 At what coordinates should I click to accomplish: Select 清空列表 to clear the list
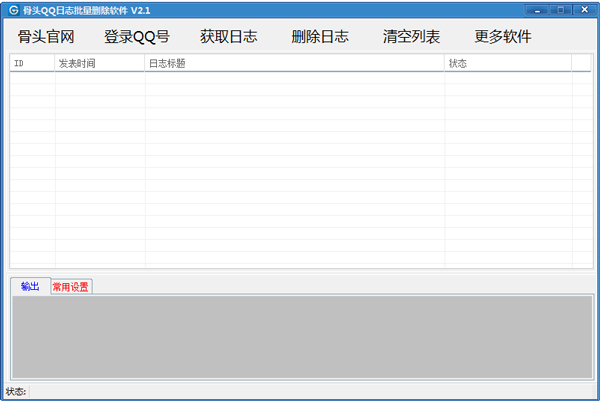click(x=411, y=37)
